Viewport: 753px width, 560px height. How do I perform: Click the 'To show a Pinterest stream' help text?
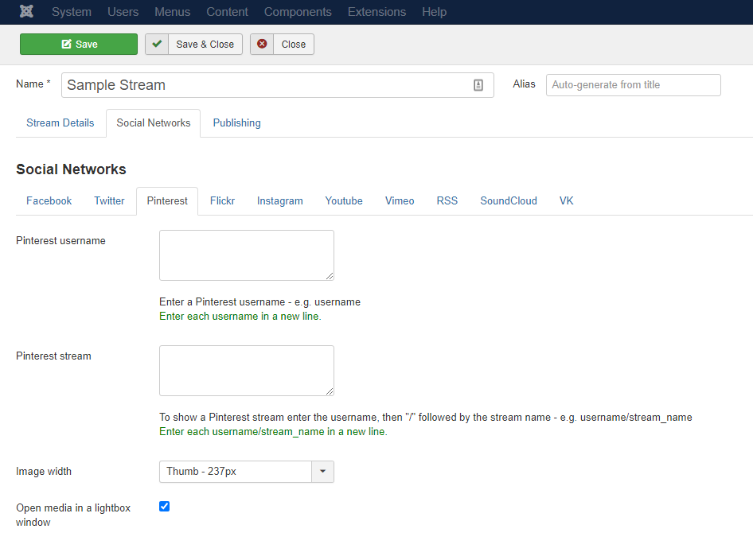426,417
